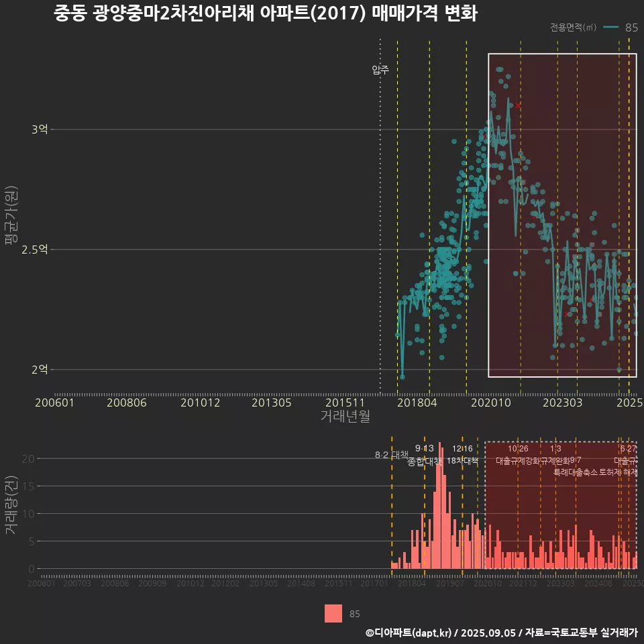Click the '200601' tick on price chart
This screenshot has height=644, width=644.
tap(54, 402)
